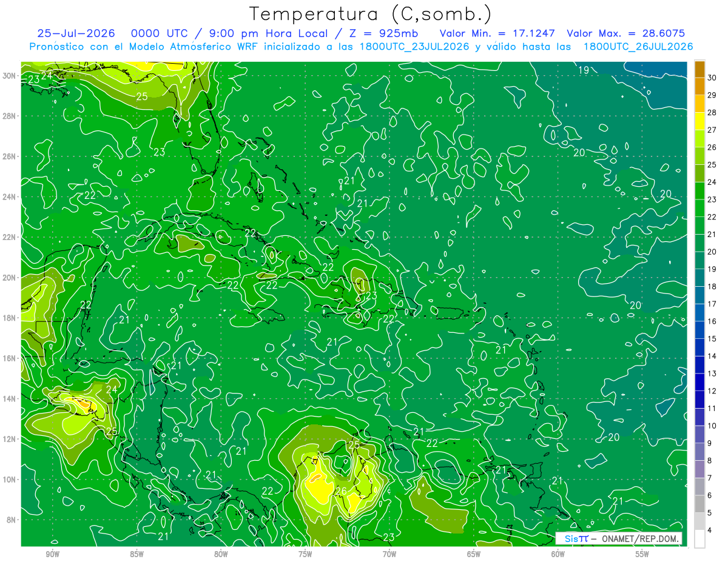
Task: Pick the blue legend band between 14 and 15
Action: click(699, 347)
